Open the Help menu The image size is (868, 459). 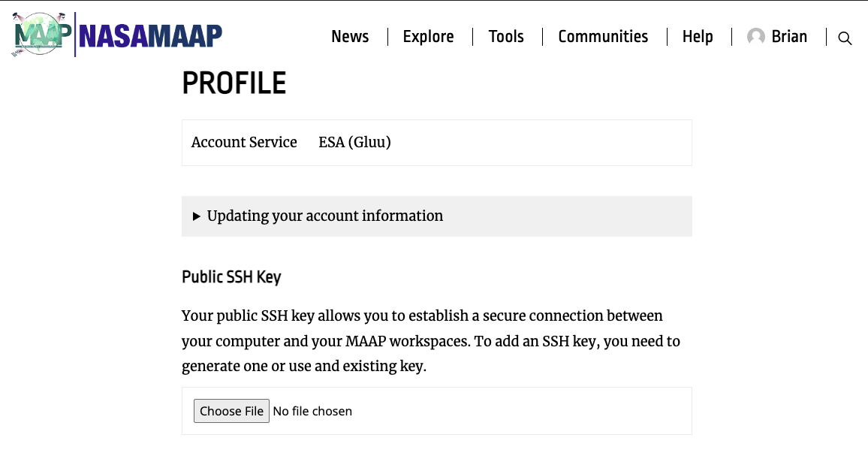[x=698, y=36]
